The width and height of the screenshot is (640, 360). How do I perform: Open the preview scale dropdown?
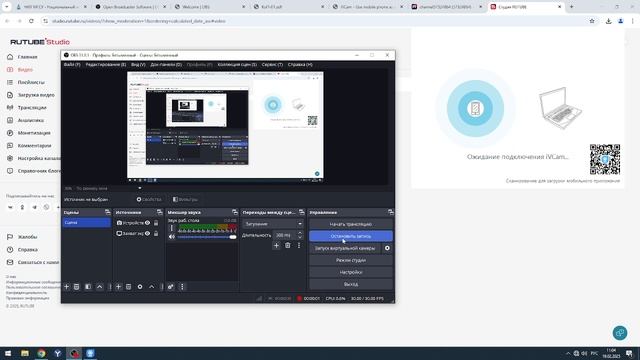pyautogui.click(x=140, y=188)
